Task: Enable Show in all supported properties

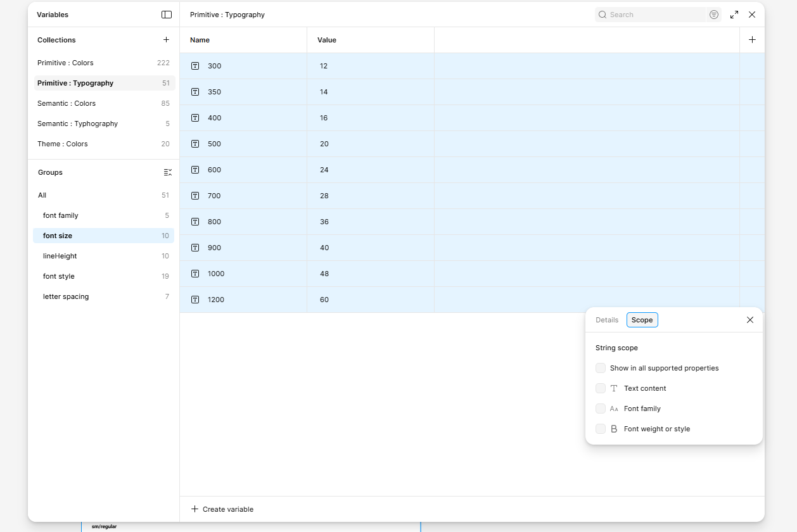Action: coord(601,368)
